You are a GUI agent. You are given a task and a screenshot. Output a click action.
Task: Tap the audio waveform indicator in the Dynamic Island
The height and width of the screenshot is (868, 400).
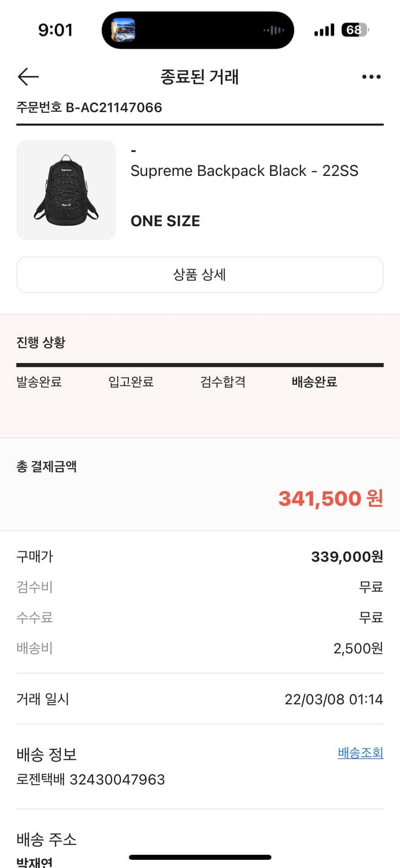tap(274, 30)
